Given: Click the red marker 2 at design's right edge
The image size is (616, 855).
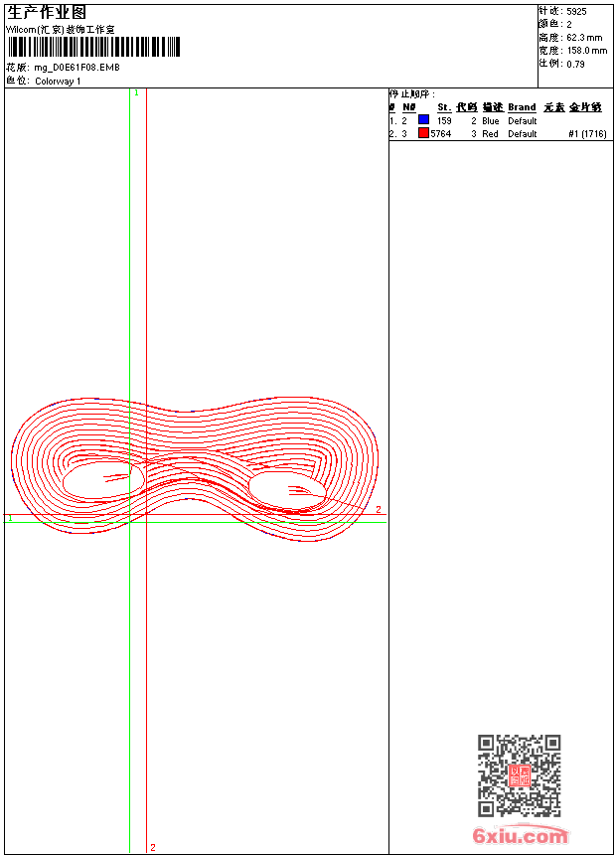Looking at the screenshot, I should pyautogui.click(x=379, y=509).
